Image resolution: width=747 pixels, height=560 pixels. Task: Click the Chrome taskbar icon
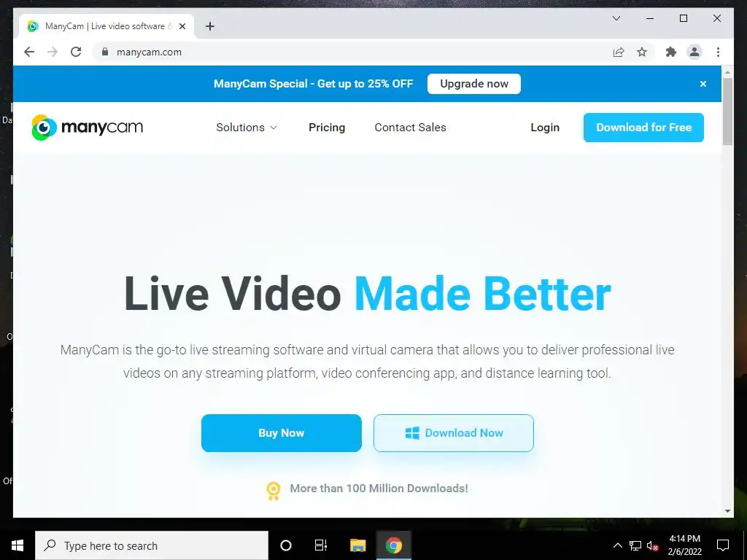click(393, 545)
